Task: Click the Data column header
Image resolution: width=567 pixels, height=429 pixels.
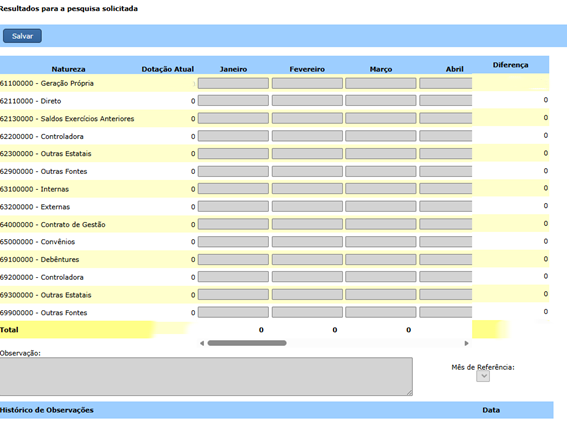Action: pyautogui.click(x=491, y=410)
